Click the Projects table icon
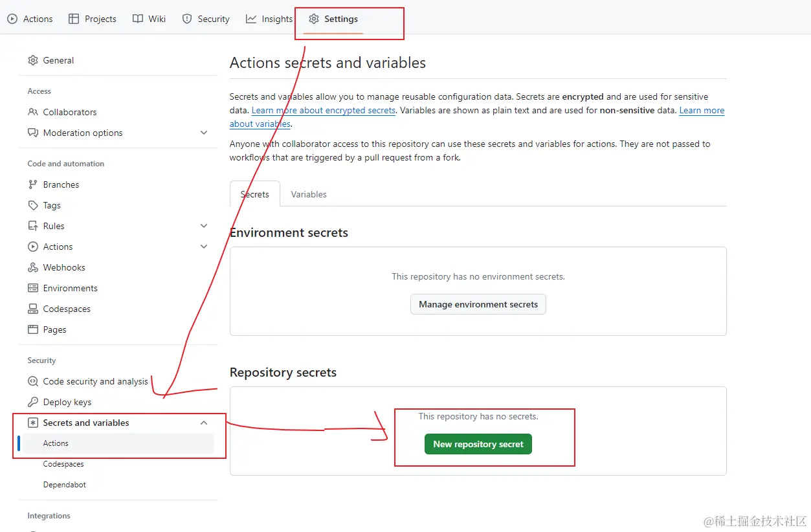Image resolution: width=811 pixels, height=532 pixels. pyautogui.click(x=74, y=19)
